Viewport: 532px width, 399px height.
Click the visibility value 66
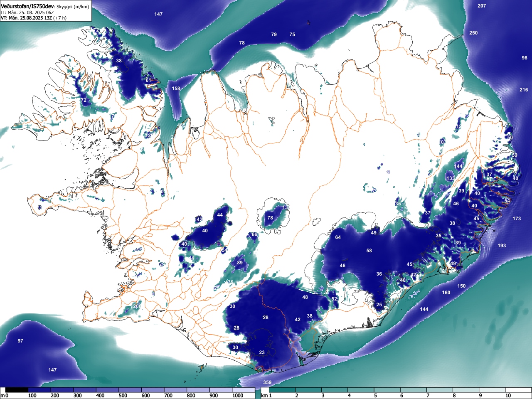[254, 235]
